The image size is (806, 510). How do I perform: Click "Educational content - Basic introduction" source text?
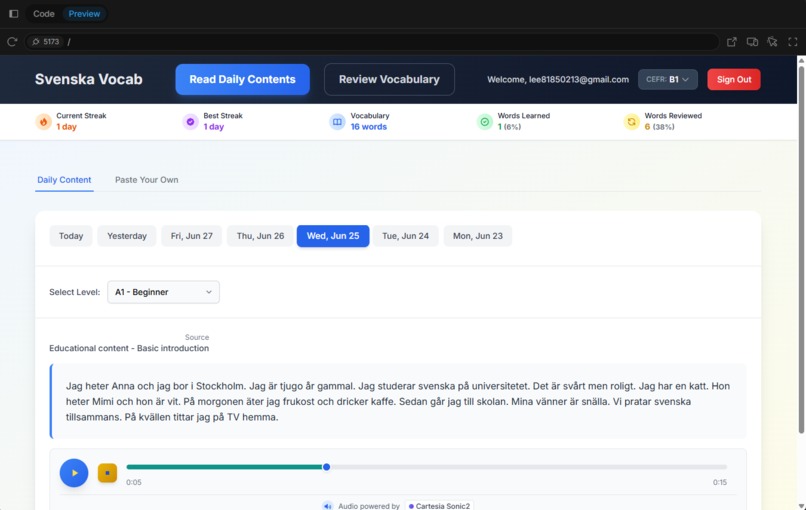(x=129, y=348)
